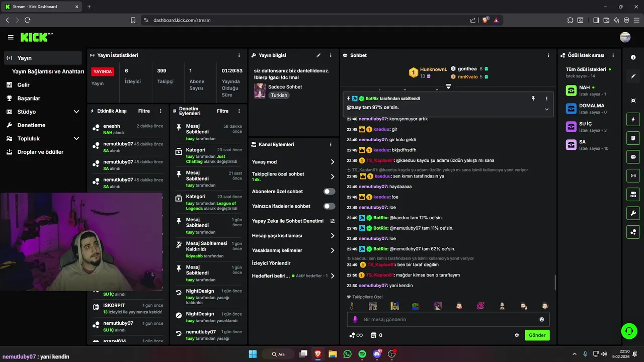Image resolution: width=644 pixels, height=362 pixels.
Task: Toggle the rewards dots widget in right sidebar
Action: pyautogui.click(x=633, y=232)
